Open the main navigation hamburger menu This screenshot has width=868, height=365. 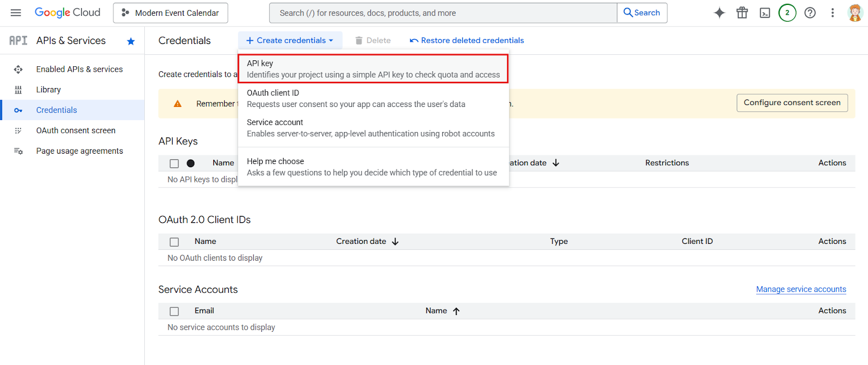(x=16, y=12)
